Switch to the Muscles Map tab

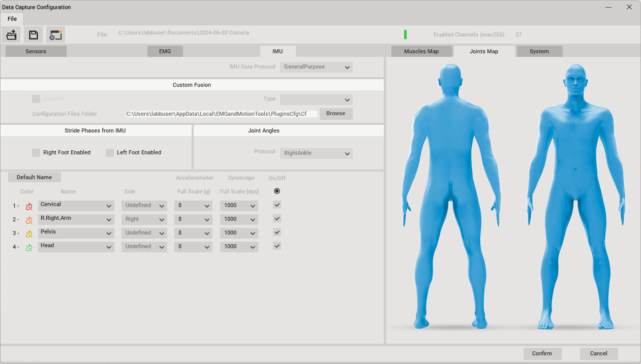(x=421, y=51)
